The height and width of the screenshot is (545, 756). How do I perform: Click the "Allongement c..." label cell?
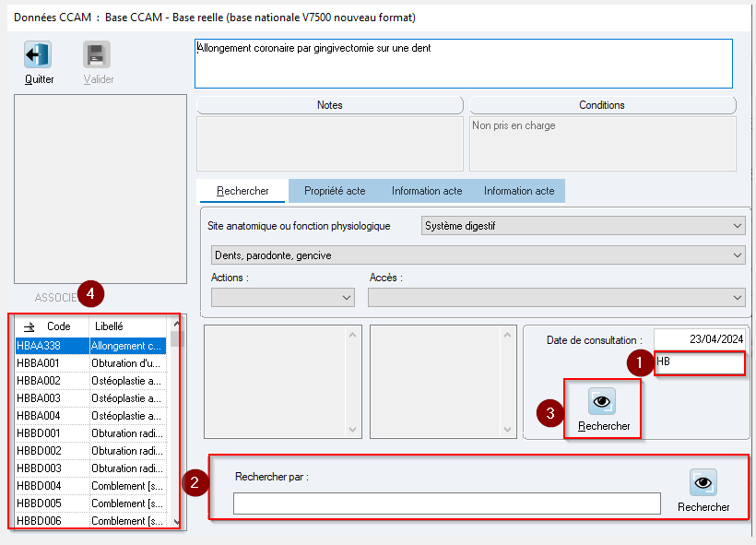tap(128, 346)
